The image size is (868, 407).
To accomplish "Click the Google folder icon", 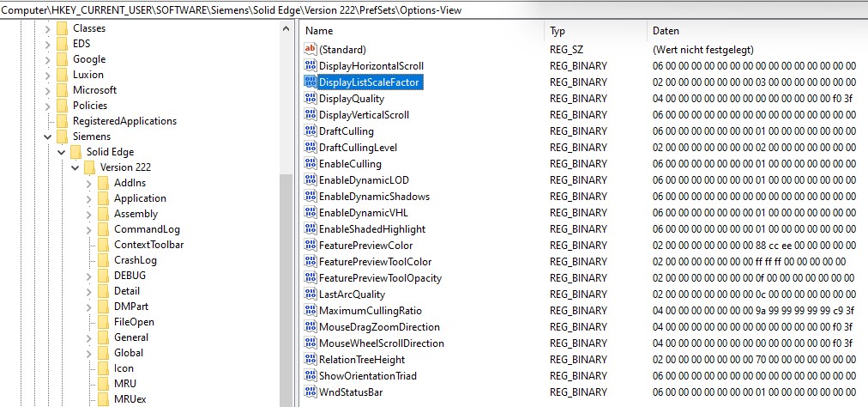I will [62, 59].
